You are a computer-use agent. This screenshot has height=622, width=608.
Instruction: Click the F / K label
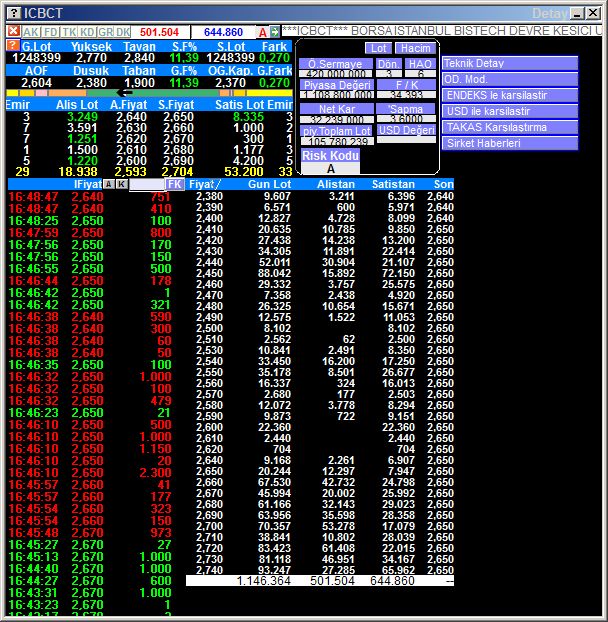pyautogui.click(x=407, y=85)
